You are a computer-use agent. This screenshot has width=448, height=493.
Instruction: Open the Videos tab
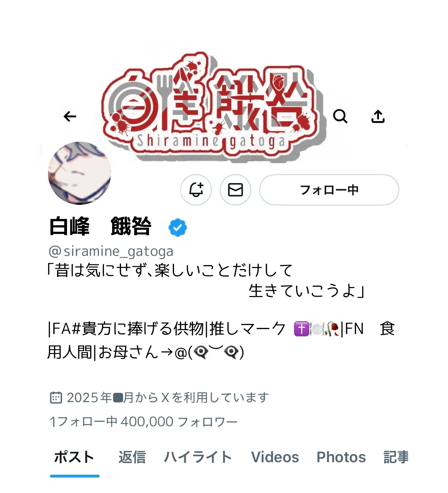point(275,457)
